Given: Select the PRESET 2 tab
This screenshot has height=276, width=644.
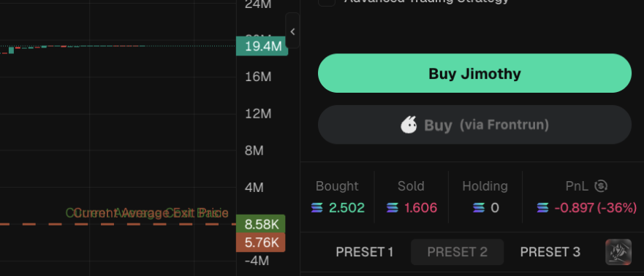Looking at the screenshot, I should click(457, 252).
